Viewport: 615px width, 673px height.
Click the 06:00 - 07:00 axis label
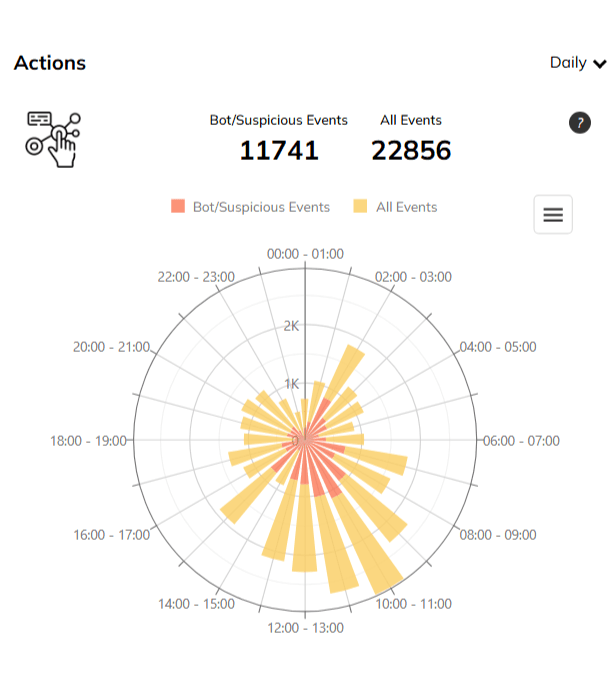tap(521, 441)
